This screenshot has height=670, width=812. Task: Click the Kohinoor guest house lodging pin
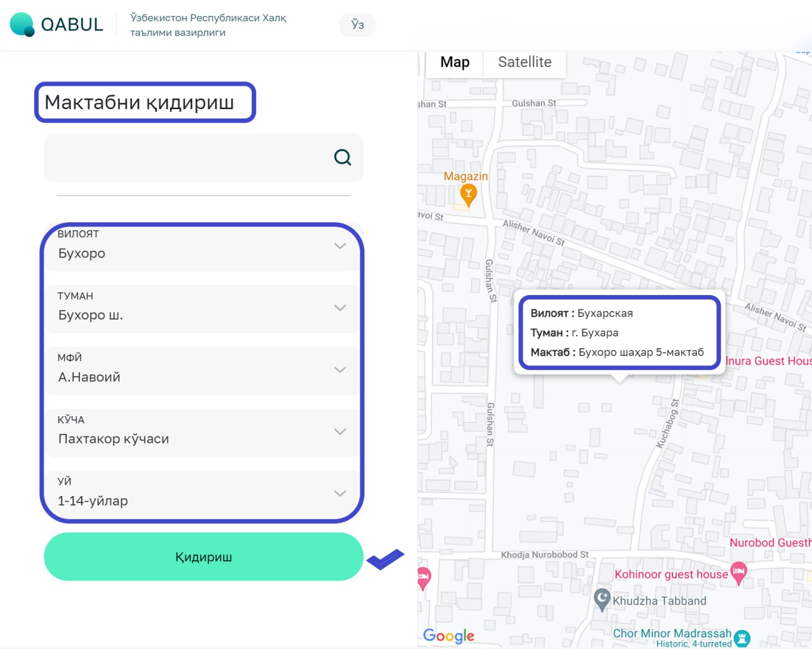click(x=738, y=573)
